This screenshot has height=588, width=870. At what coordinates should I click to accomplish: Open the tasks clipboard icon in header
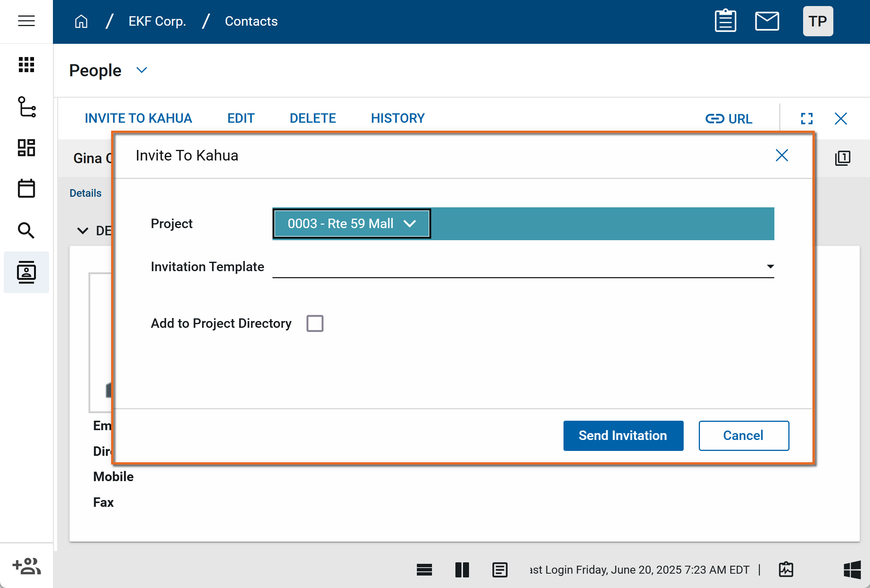click(725, 21)
